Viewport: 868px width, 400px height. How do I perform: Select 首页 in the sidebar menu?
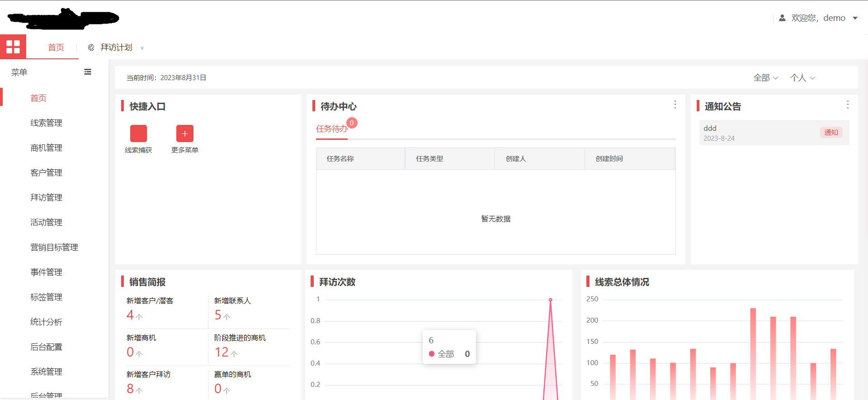(x=38, y=98)
